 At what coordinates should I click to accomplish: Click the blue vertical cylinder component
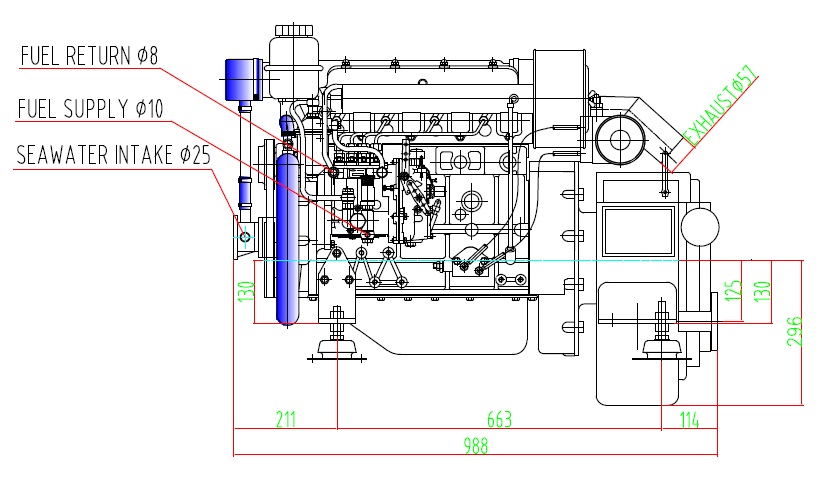tap(287, 238)
